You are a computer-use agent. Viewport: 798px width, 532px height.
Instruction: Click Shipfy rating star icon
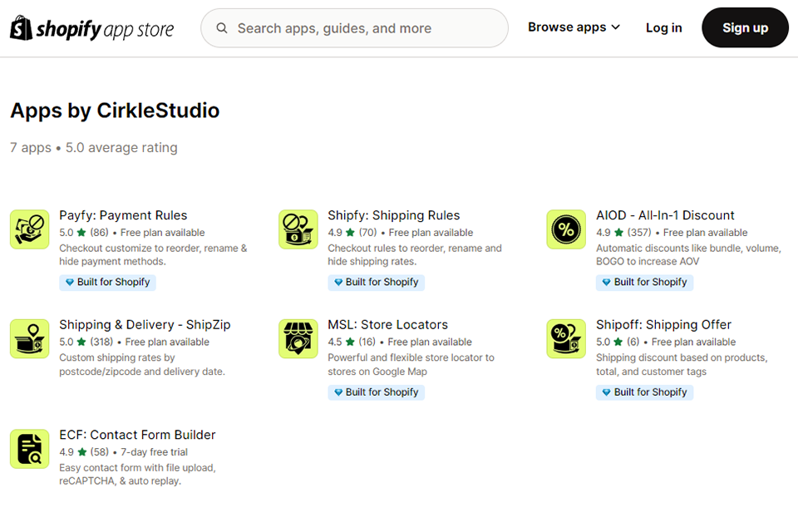tap(350, 233)
